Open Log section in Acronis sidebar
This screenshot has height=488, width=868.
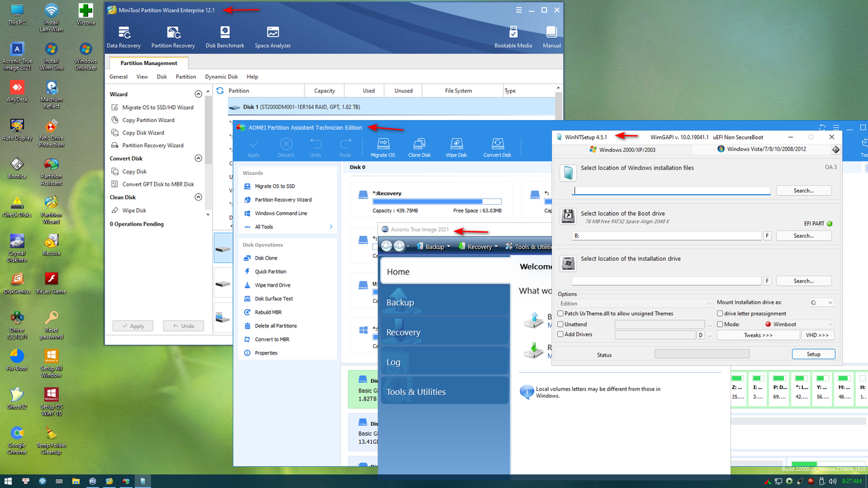445,362
